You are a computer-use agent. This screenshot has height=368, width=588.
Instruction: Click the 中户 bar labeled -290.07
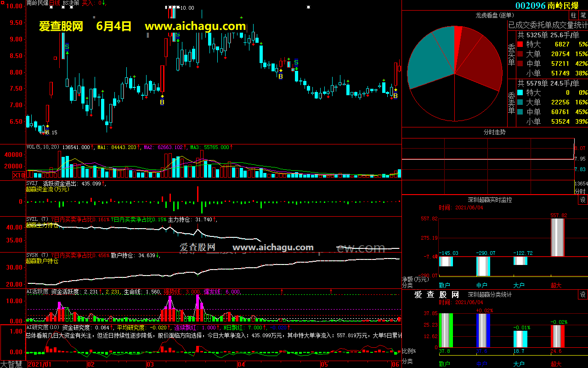[x=483, y=266]
